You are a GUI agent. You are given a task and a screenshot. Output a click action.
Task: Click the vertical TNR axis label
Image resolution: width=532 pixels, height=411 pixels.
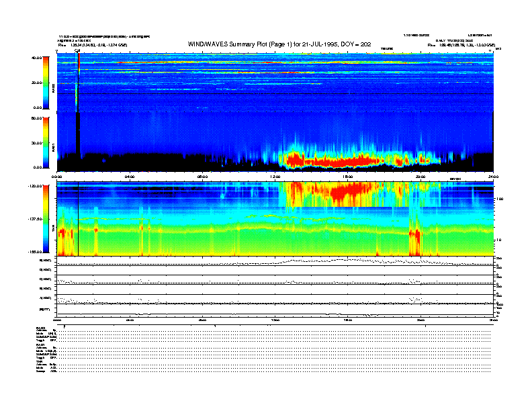point(53,230)
